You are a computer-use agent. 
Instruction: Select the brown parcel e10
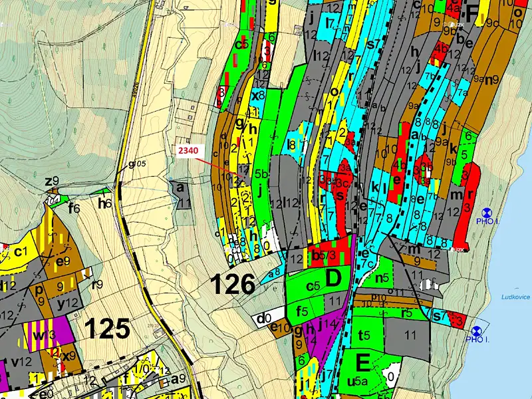[x=280, y=328]
